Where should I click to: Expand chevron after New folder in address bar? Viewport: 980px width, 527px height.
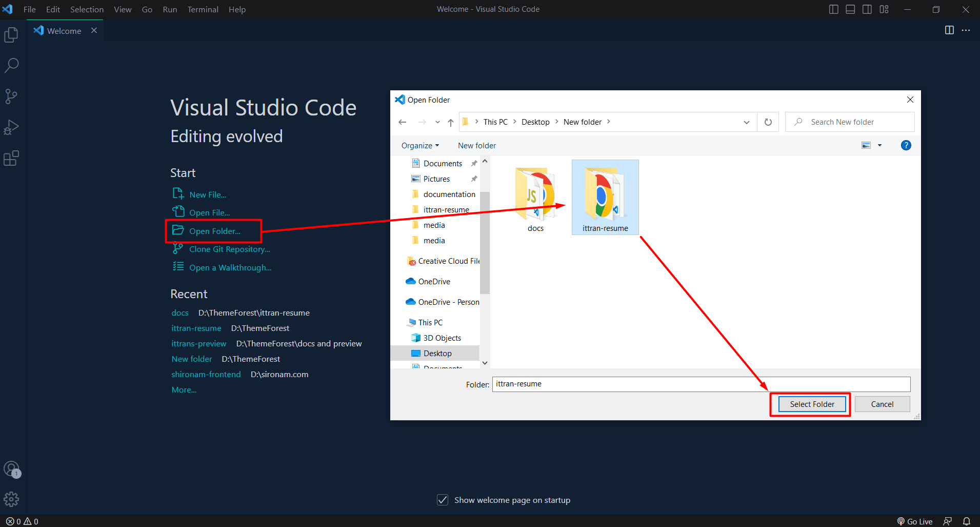609,122
